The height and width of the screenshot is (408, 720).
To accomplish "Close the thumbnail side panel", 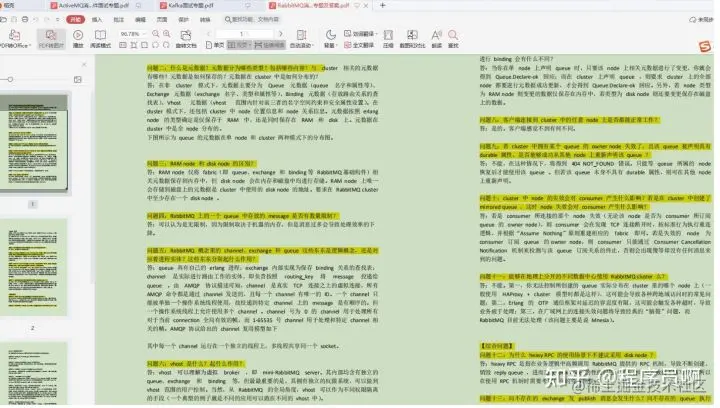I will pos(84,64).
